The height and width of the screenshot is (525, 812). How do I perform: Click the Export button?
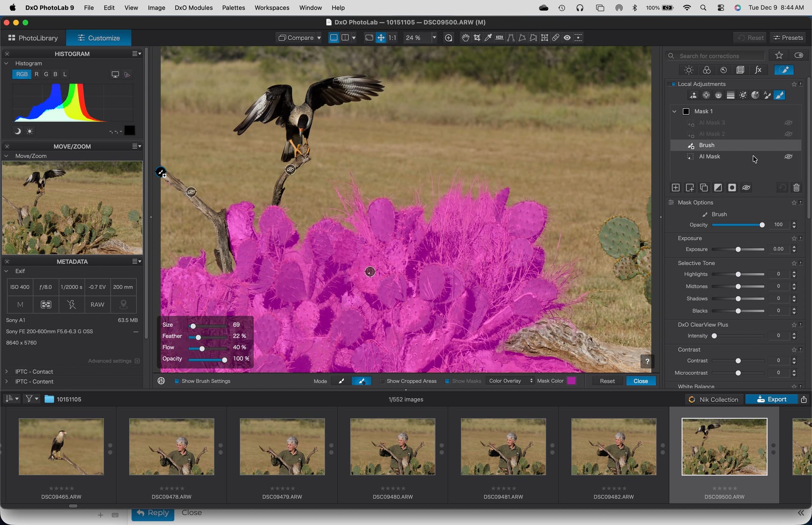[x=771, y=399]
